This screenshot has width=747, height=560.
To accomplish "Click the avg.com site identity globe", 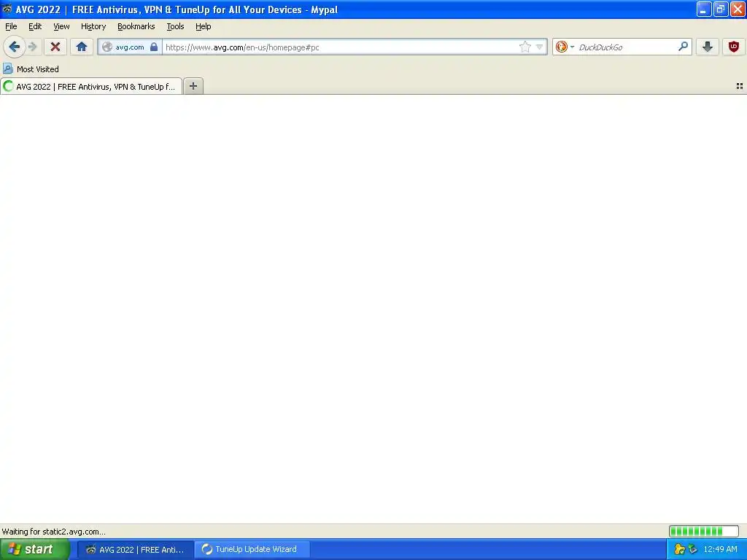I will (107, 47).
